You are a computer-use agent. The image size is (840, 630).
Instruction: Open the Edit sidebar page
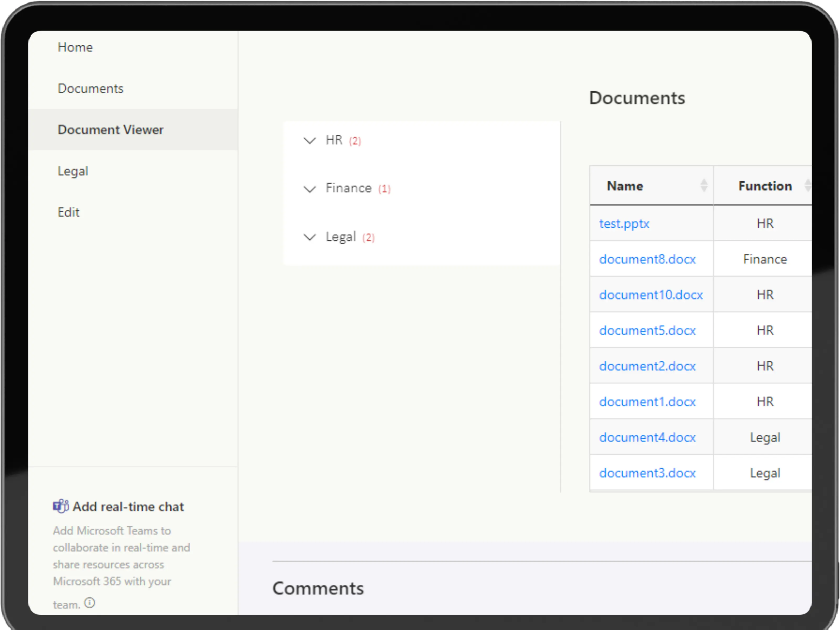(68, 212)
